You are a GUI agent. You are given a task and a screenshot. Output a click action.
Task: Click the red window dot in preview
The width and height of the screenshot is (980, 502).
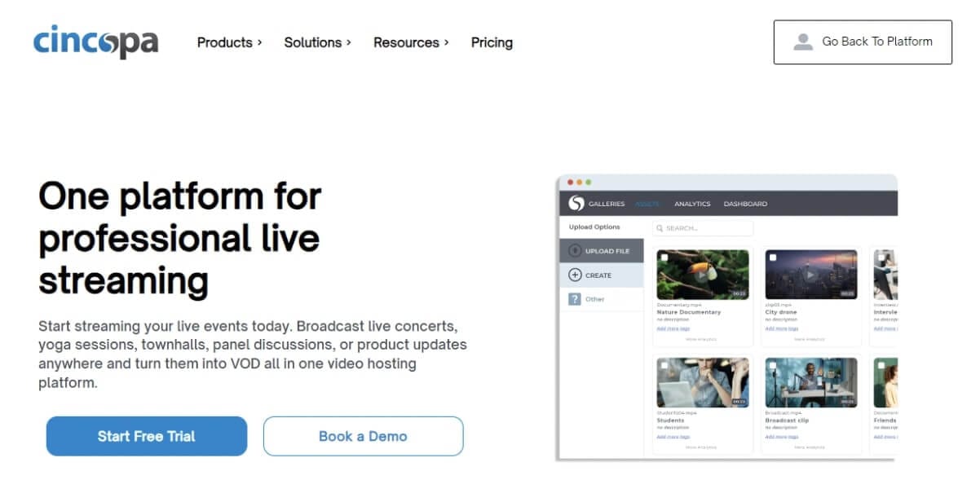coord(570,182)
